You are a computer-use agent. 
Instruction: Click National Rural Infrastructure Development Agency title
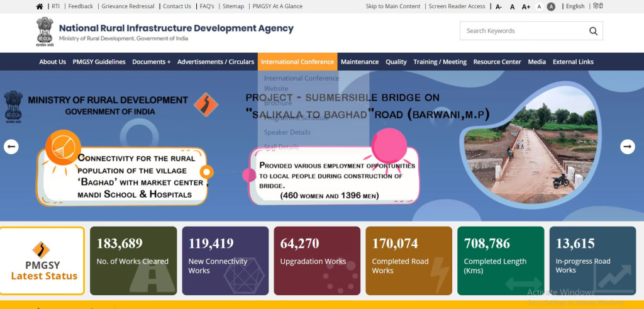pos(176,28)
